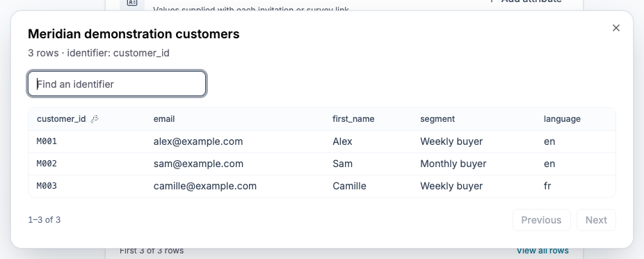Close the Meridian demonstration customers dialog

pyautogui.click(x=615, y=28)
